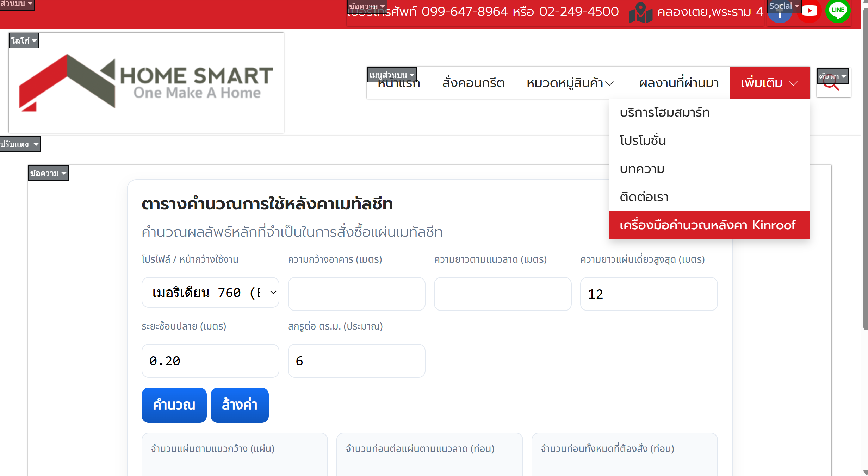
Task: Open เครื่องมือคำนวณหลังคา Kinroof item
Action: tap(707, 225)
